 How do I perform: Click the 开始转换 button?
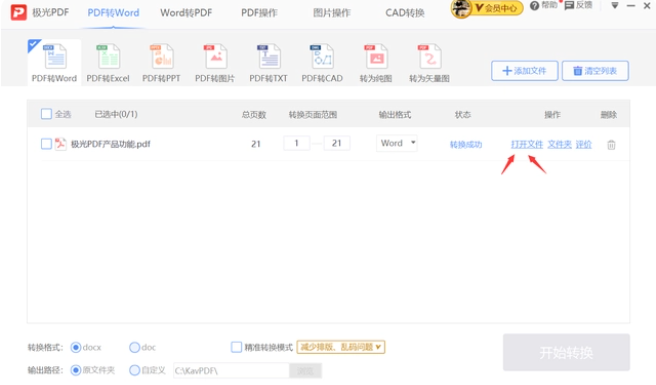(566, 352)
